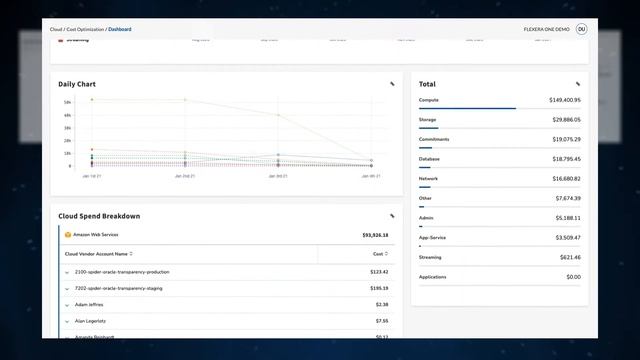
Task: Select the Other label in Total
Action: [425, 198]
